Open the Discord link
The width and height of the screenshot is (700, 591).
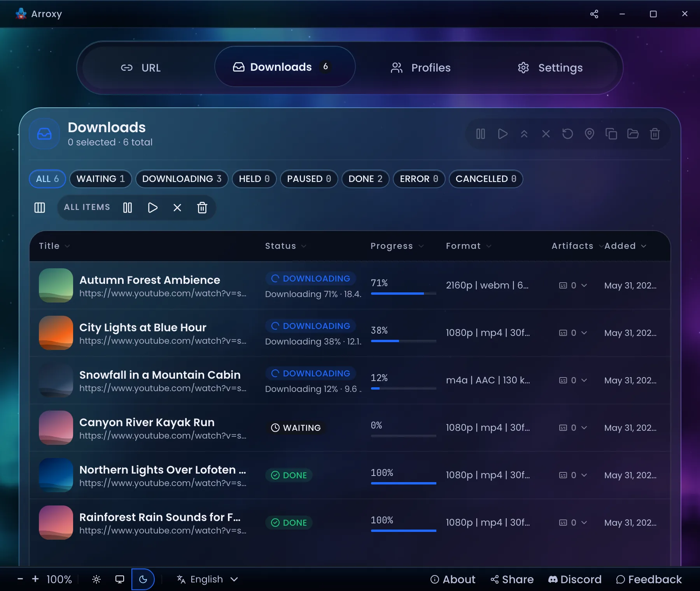(575, 579)
